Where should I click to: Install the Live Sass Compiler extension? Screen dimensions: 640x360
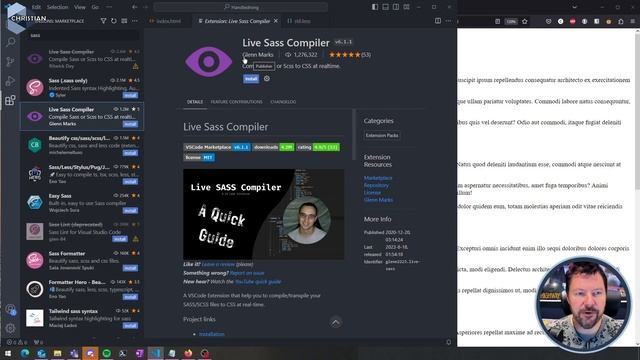coord(251,79)
